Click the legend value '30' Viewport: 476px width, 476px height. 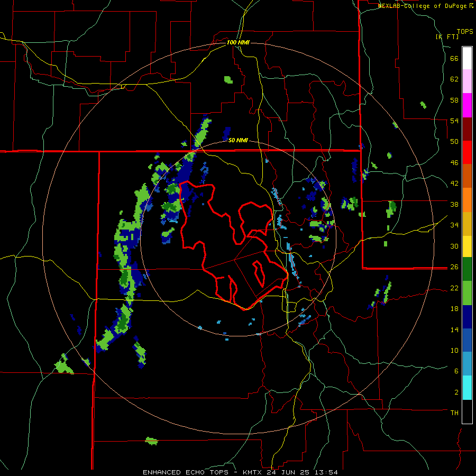pyautogui.click(x=454, y=246)
